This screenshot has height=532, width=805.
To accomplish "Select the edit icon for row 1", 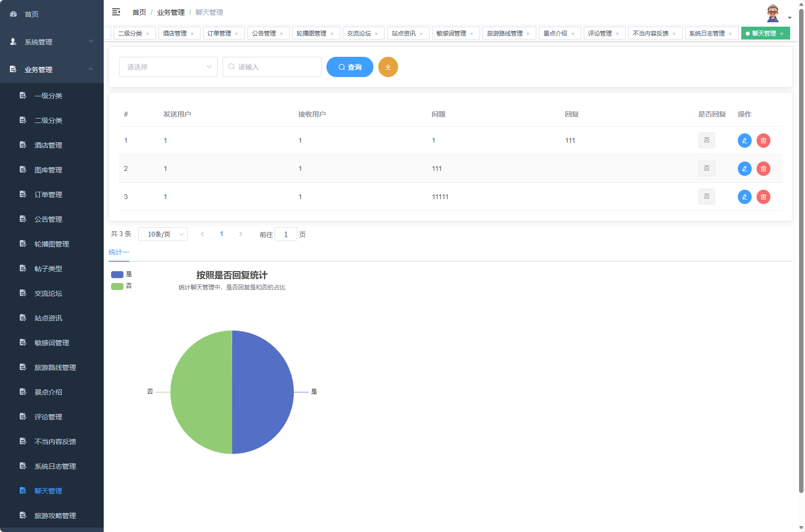I will tap(745, 140).
